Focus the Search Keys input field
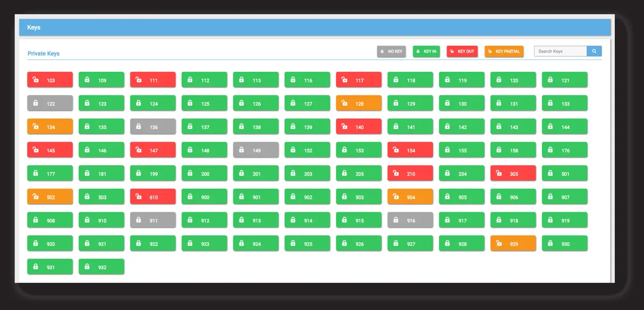This screenshot has width=644, height=310. [560, 51]
